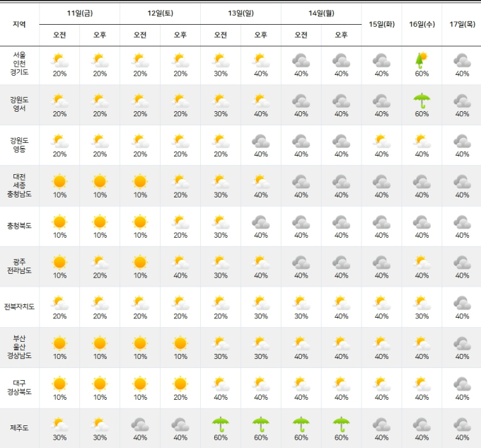Click 제주도 rain umbrella icon for 14일(월) 오전
Image resolution: width=481 pixels, height=448 pixels.
coord(301,425)
